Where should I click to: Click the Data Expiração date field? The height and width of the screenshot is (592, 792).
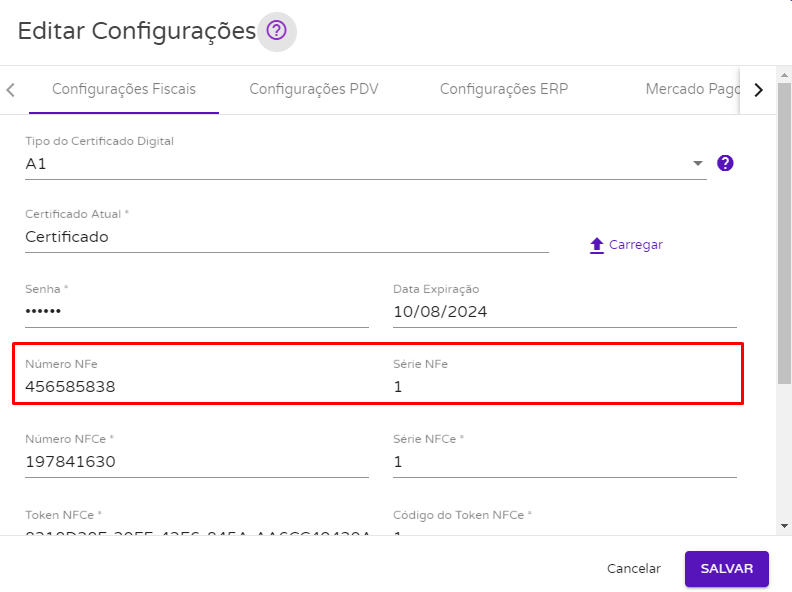click(565, 312)
